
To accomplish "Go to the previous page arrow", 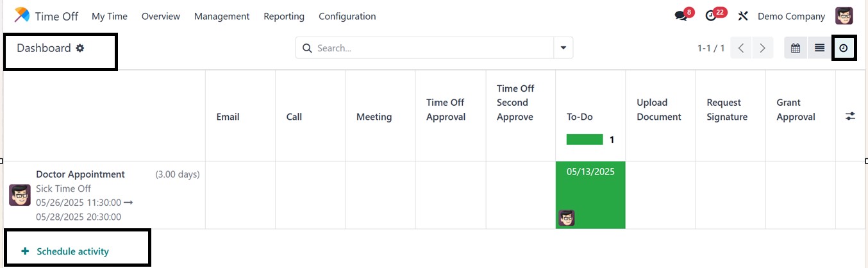I will pyautogui.click(x=741, y=48).
